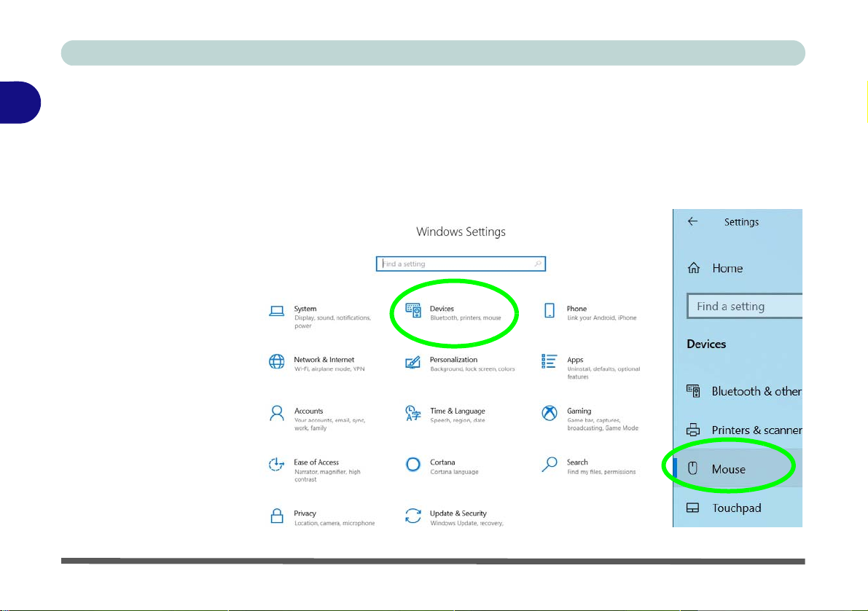Click 'Wi-Fi, airplane mode, VPN' description
The width and height of the screenshot is (868, 611).
click(x=329, y=368)
